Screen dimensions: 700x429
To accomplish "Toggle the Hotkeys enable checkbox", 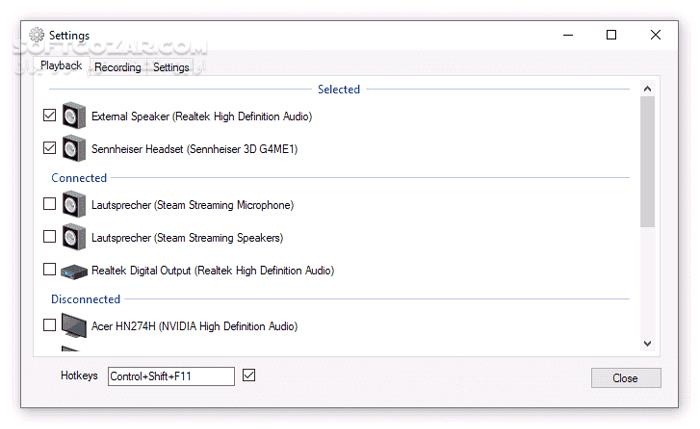I will (250, 375).
